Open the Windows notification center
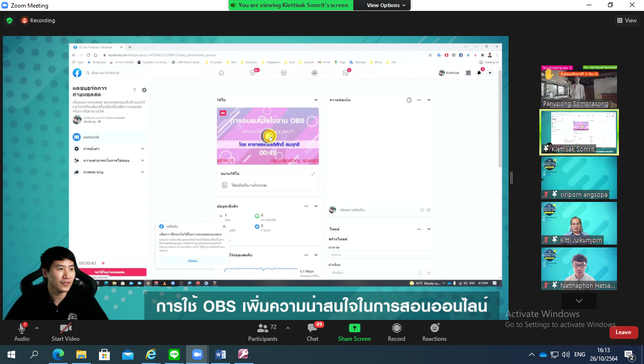Screen dimensions: 644x364 [x=629, y=354]
